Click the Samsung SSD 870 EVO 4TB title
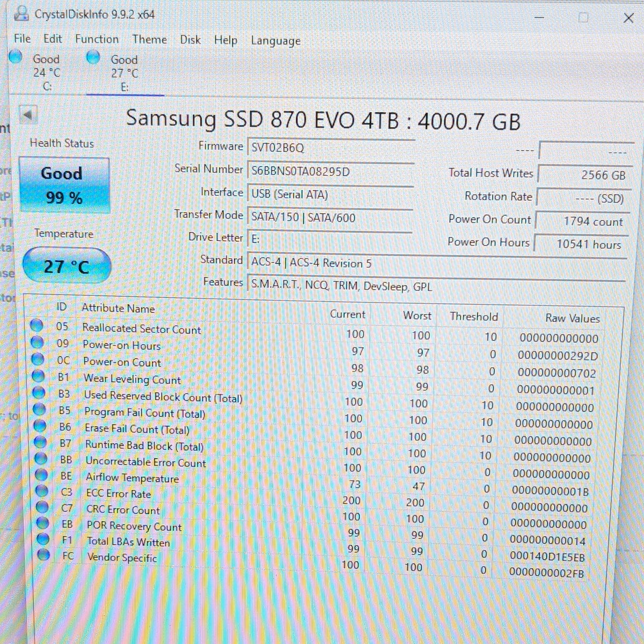The image size is (644, 644). pos(323,120)
